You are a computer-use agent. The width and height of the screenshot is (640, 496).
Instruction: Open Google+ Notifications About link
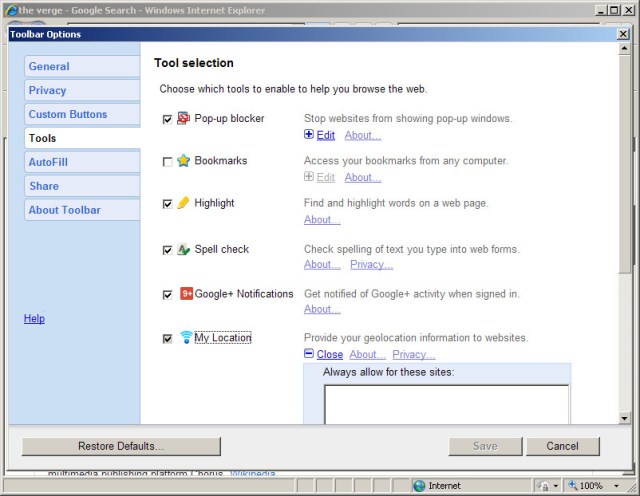point(322,309)
